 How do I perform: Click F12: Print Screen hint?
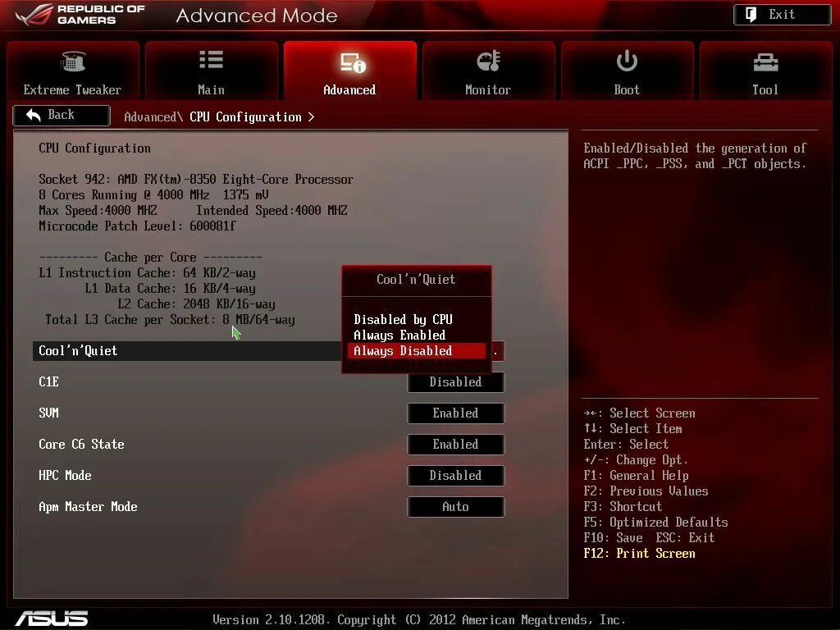(640, 554)
